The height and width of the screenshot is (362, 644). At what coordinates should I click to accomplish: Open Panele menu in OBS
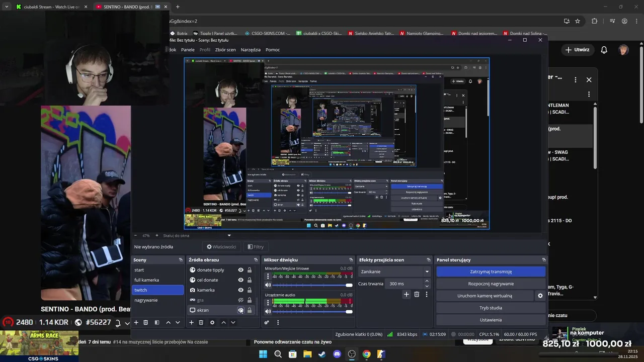(188, 50)
